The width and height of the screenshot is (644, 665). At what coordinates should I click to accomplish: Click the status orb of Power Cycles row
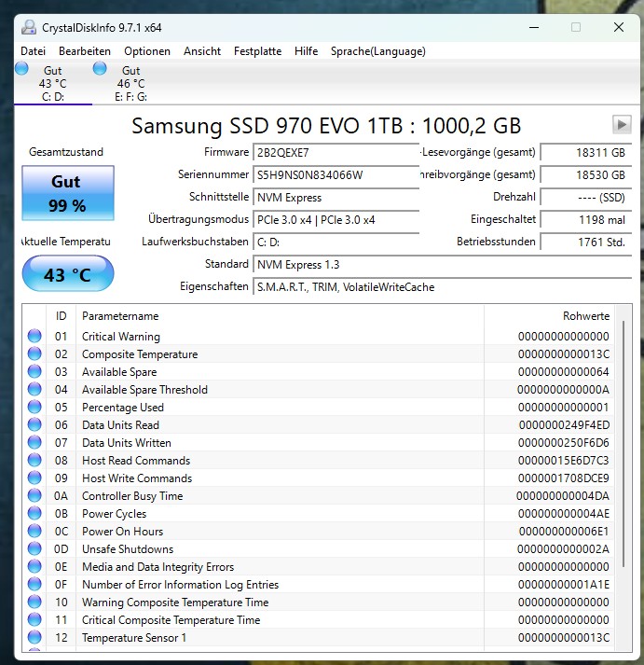pos(34,513)
